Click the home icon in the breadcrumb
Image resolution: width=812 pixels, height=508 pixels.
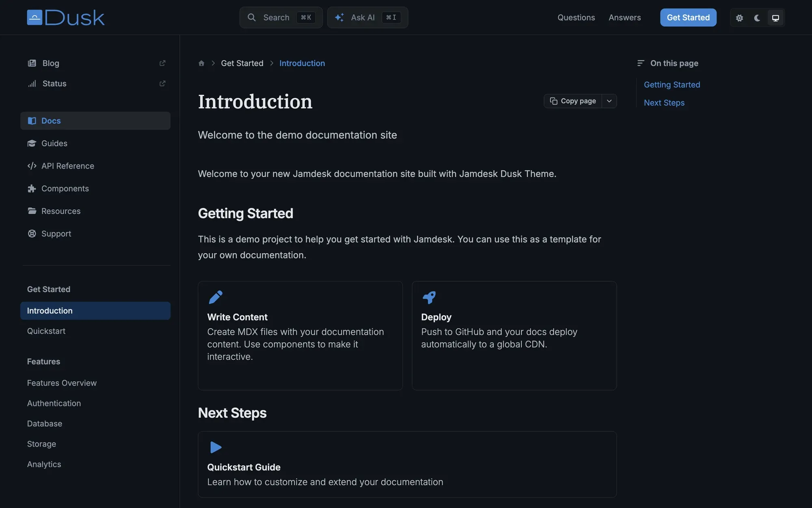coord(201,63)
